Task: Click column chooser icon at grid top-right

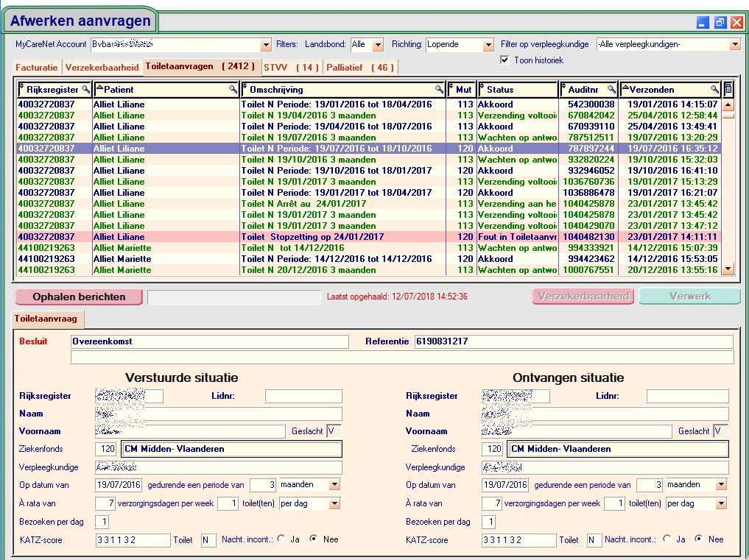Action: pos(728,89)
